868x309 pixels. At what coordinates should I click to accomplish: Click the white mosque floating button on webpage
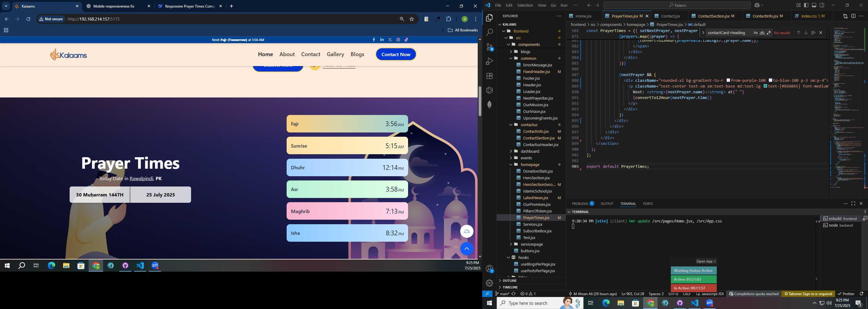467,231
